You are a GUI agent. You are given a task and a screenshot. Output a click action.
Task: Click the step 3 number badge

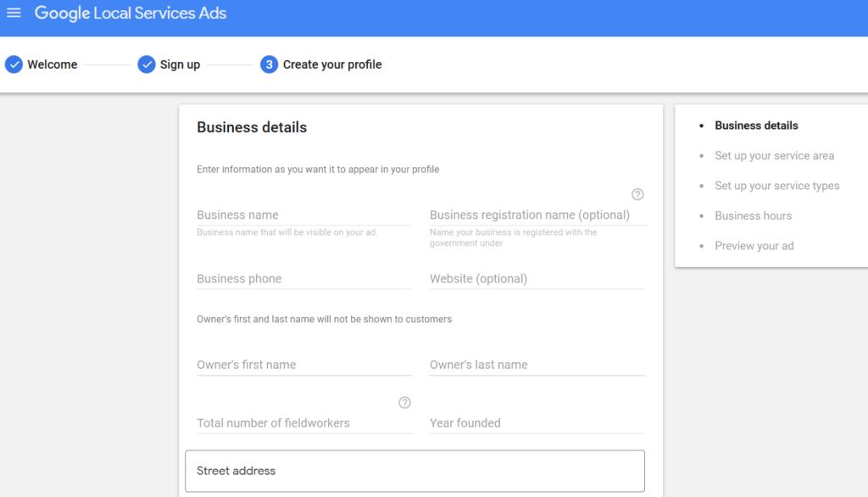269,64
